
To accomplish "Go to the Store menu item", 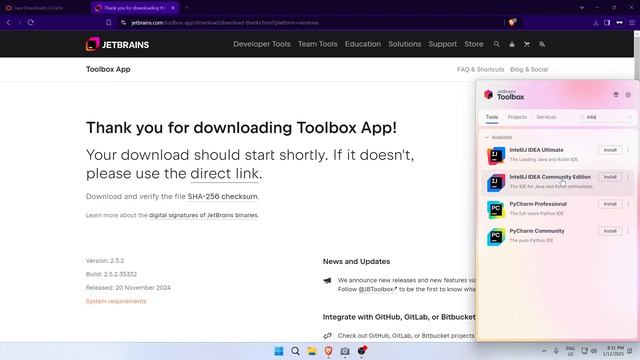I will point(473,44).
